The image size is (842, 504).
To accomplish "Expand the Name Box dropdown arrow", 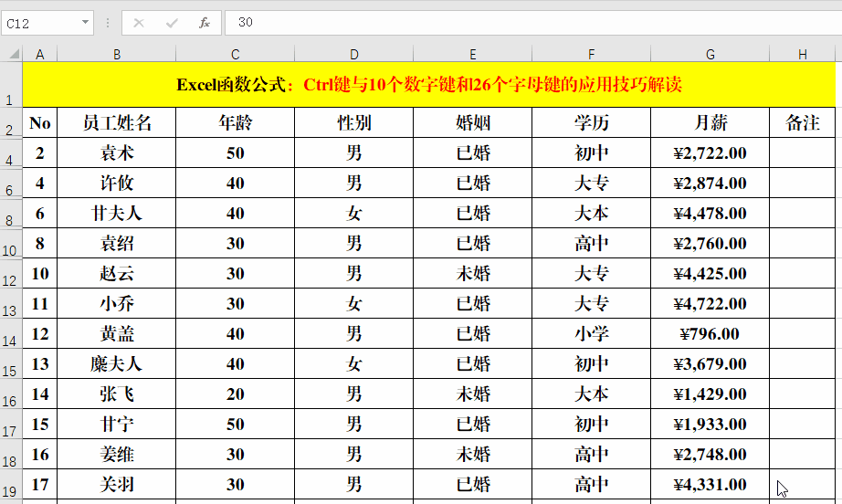I will pyautogui.click(x=85, y=23).
